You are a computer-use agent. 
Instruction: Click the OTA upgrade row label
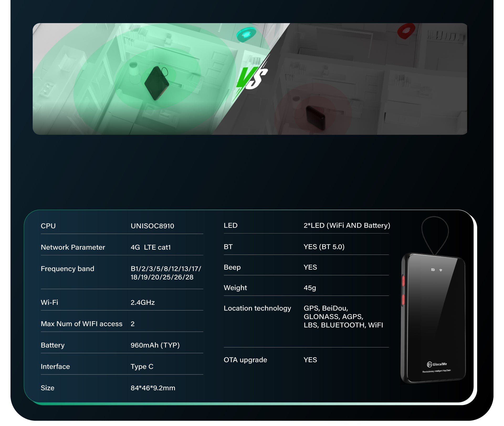245,360
